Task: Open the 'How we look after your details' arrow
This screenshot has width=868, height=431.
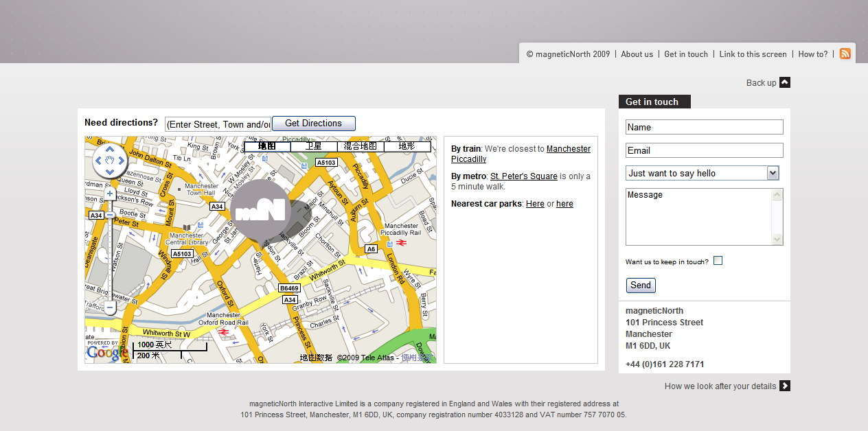Action: [785, 386]
